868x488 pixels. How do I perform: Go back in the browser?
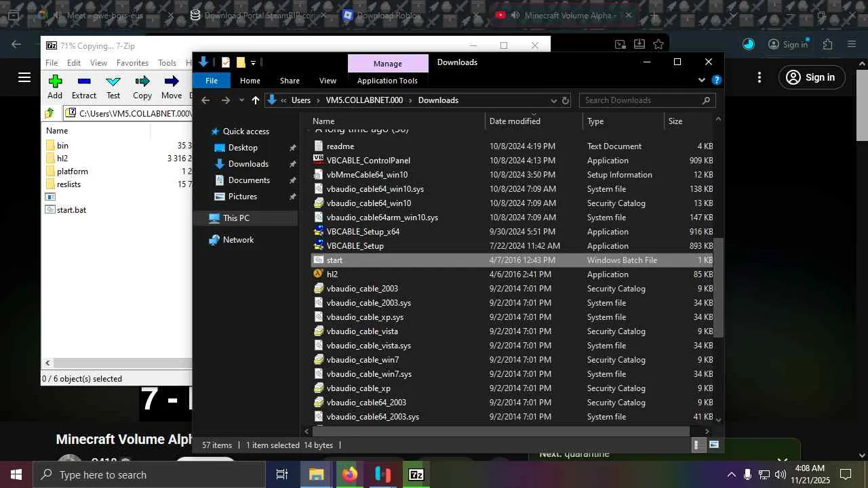pyautogui.click(x=16, y=44)
